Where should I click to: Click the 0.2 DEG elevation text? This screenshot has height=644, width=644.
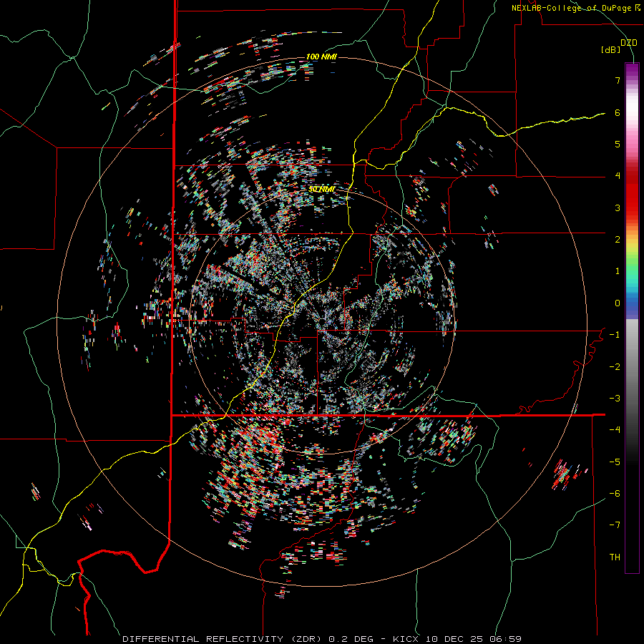tap(351, 639)
